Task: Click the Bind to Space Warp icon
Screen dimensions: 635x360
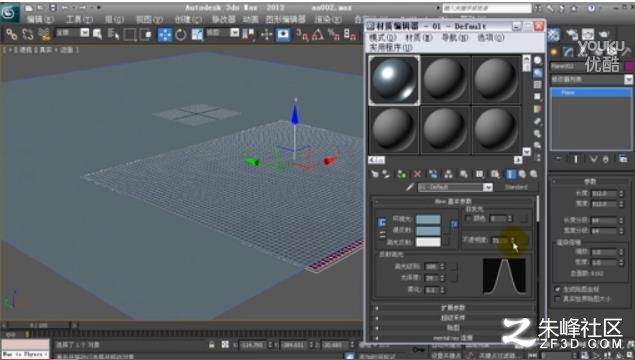Action: coord(44,34)
